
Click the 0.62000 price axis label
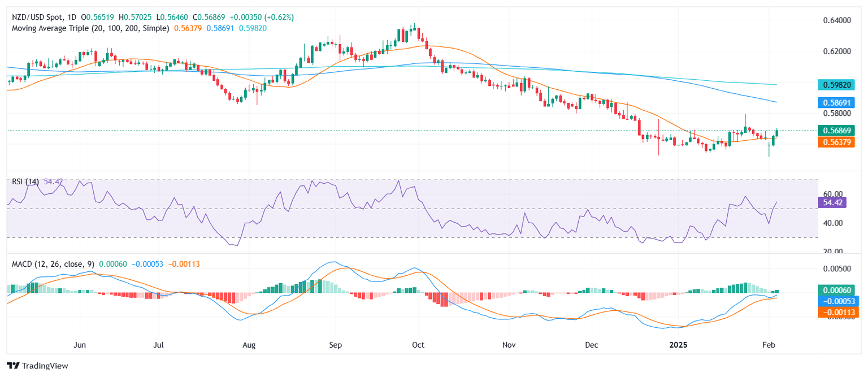click(836, 51)
